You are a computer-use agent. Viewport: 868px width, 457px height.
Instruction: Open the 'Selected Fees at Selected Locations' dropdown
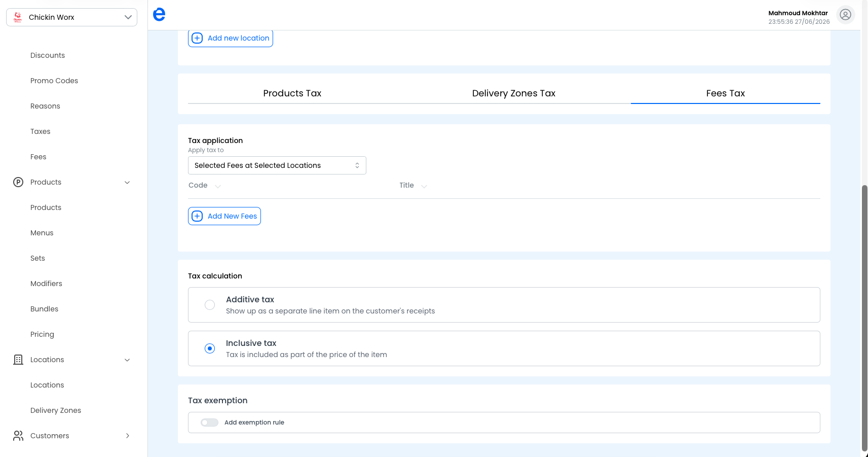277,165
